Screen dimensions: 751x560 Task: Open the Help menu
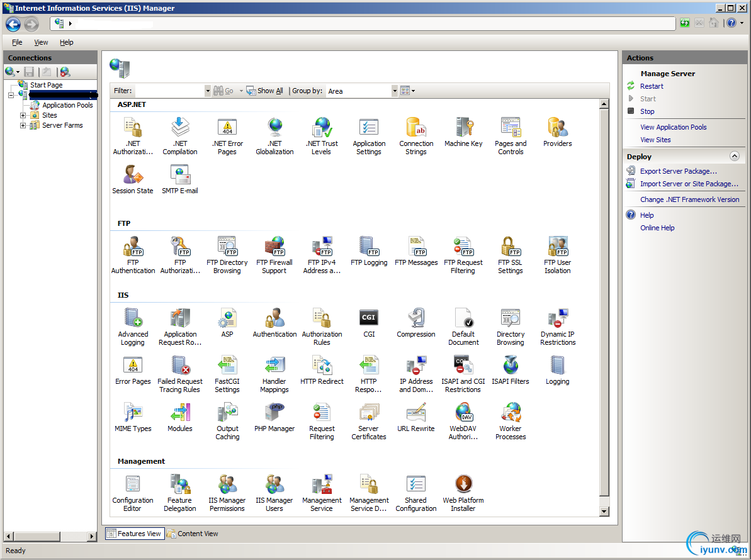tap(67, 42)
